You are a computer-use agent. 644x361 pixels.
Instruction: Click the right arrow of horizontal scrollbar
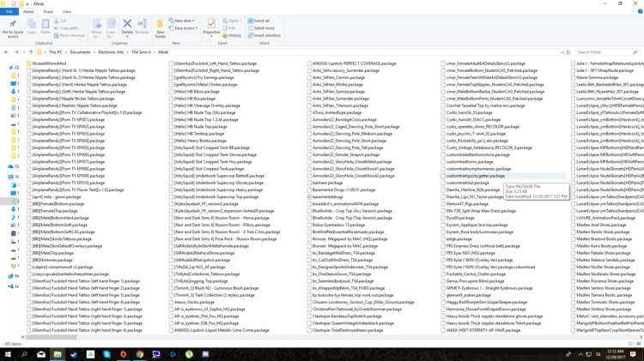[x=641, y=337]
